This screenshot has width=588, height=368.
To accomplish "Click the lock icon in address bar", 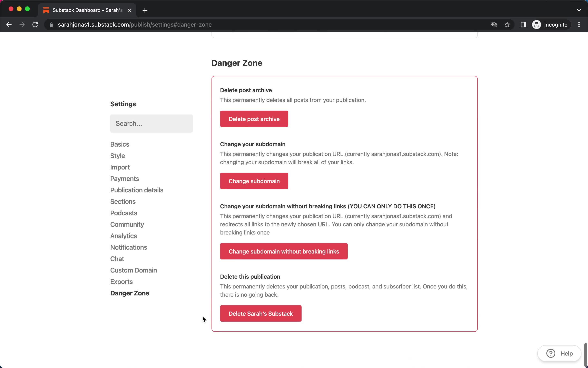I will [51, 25].
